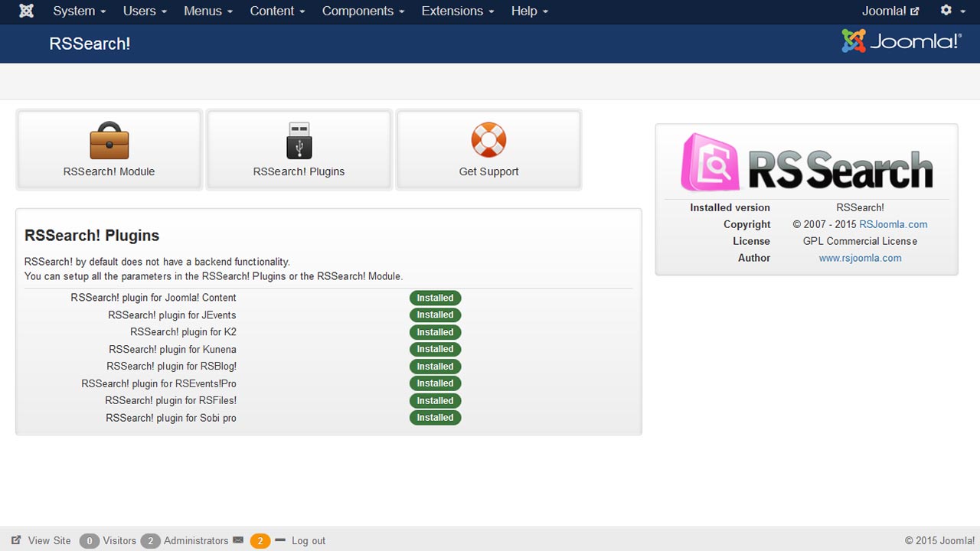
Task: Open the RSSearch! Plugins USB icon
Action: [299, 141]
